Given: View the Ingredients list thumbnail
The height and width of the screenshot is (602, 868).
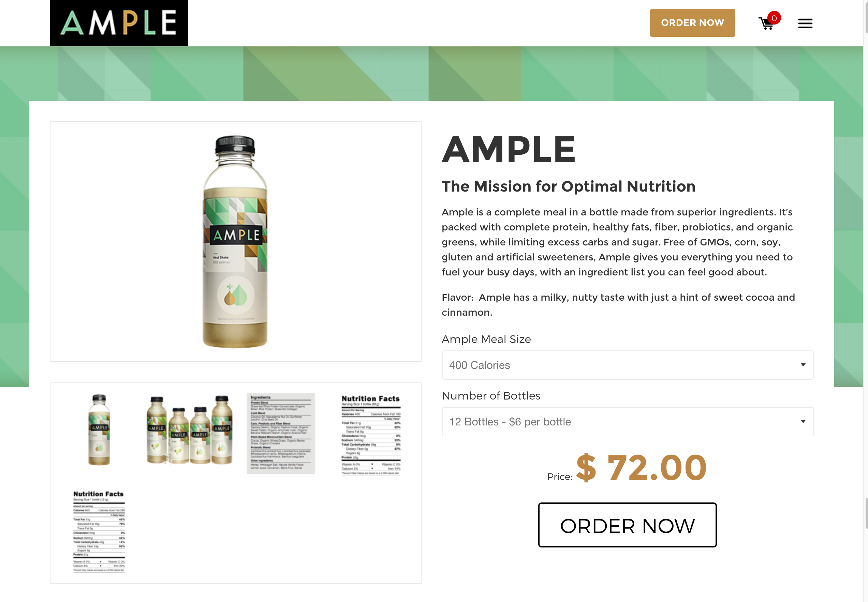Looking at the screenshot, I should tap(281, 433).
